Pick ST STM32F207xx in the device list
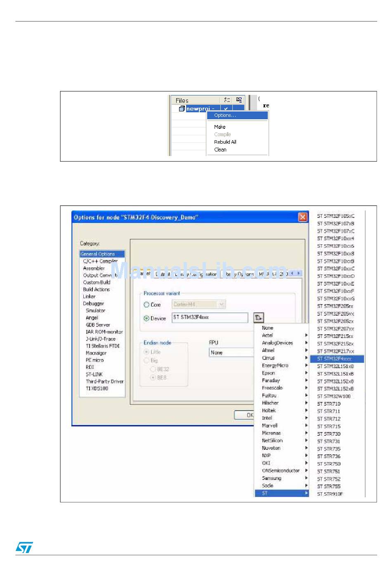The width and height of the screenshot is (392, 586). [x=335, y=329]
